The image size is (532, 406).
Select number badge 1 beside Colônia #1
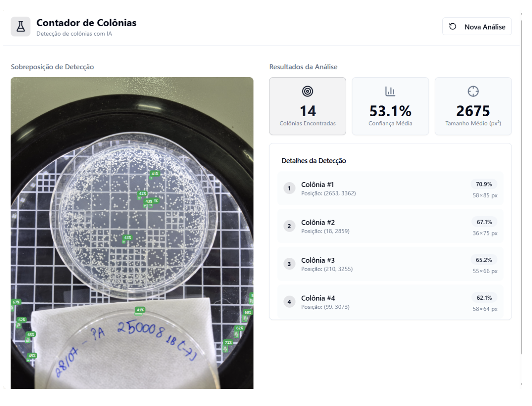pyautogui.click(x=289, y=188)
